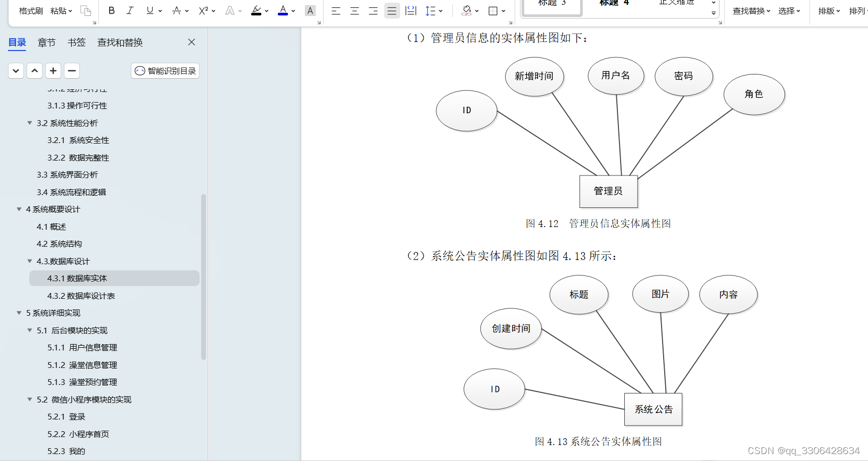Switch to 查找和替换 tab
The image size is (868, 461).
click(120, 43)
